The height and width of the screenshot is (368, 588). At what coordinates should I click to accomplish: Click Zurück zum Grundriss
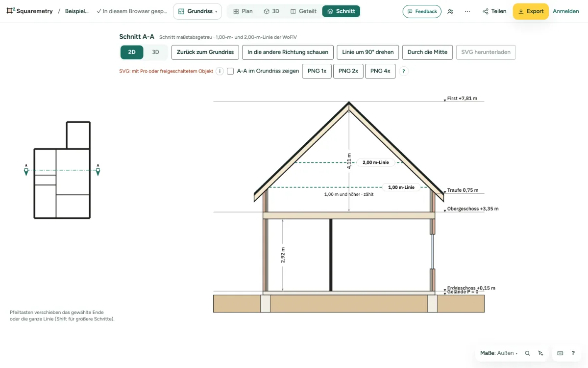pos(205,52)
